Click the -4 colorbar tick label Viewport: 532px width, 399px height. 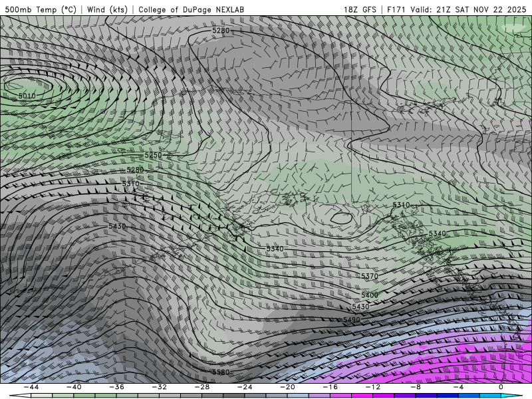coord(458,387)
